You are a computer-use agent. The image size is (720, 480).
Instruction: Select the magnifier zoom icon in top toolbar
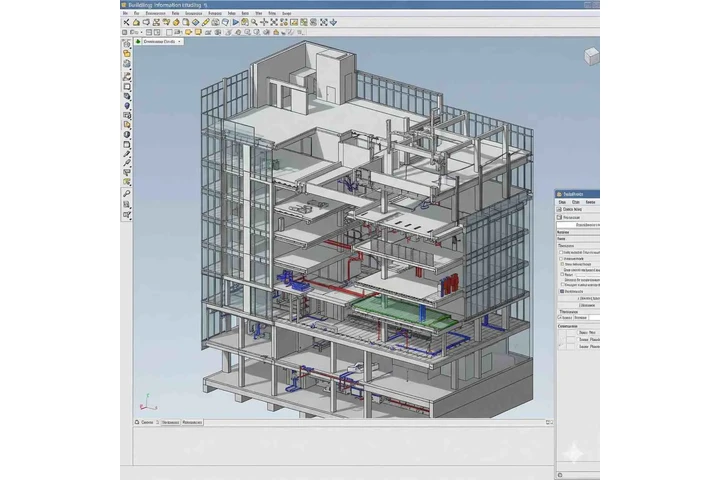pyautogui.click(x=254, y=22)
